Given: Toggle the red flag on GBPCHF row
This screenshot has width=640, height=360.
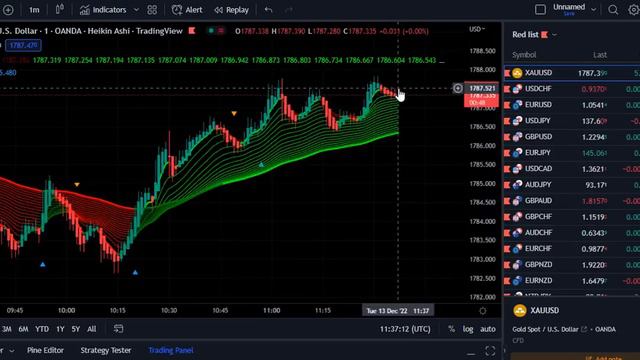Looking at the screenshot, I should pyautogui.click(x=507, y=217).
